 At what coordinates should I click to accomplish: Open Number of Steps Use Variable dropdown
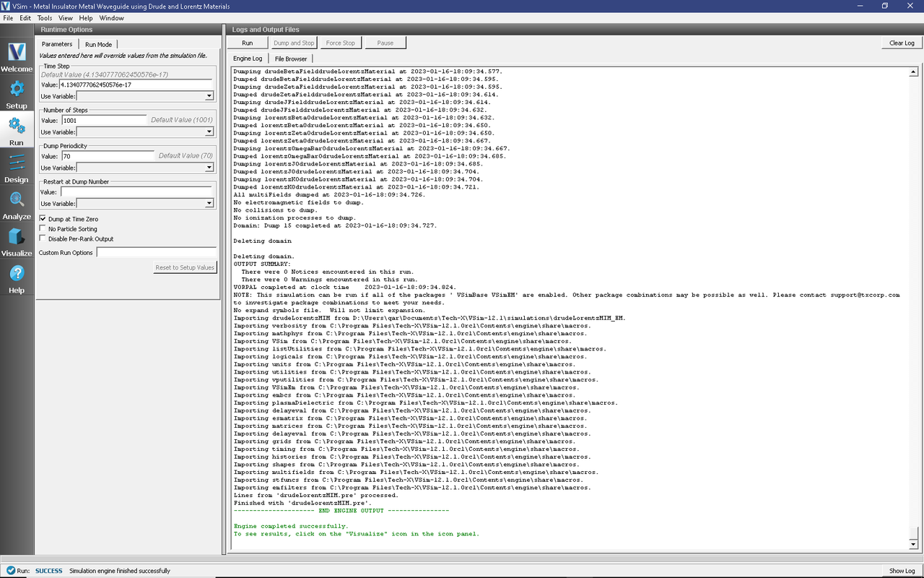(x=145, y=131)
